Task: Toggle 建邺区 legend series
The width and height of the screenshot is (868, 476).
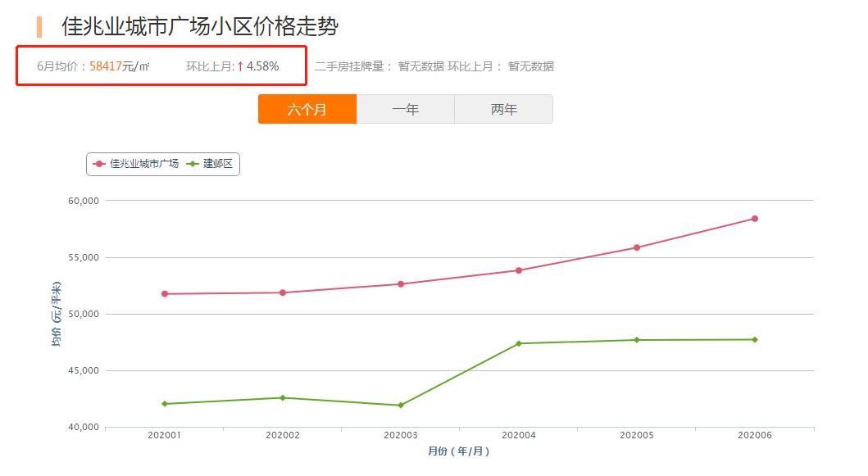Action: [x=210, y=164]
